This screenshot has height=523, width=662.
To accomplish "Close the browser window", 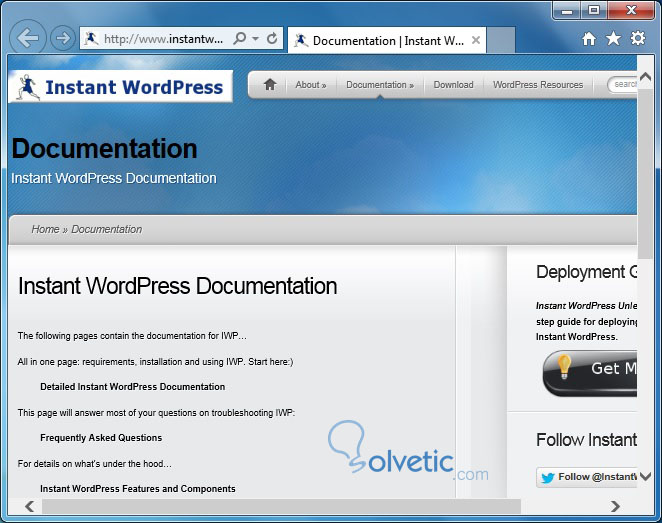I will coord(631,11).
